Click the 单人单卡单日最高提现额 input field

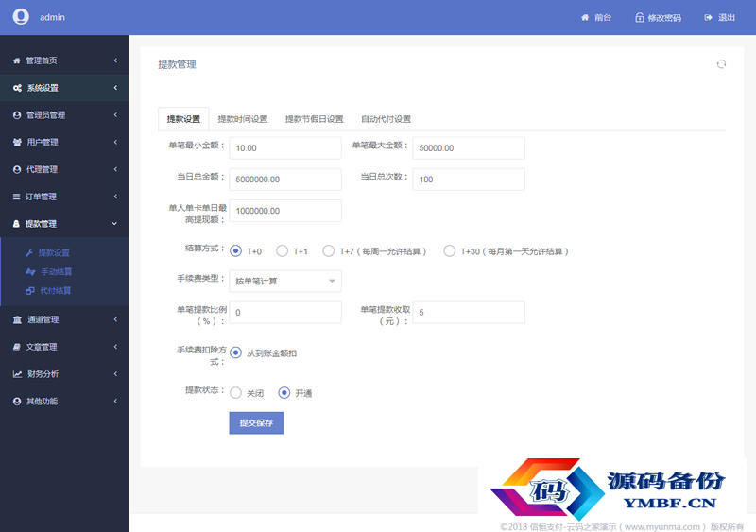tap(285, 211)
